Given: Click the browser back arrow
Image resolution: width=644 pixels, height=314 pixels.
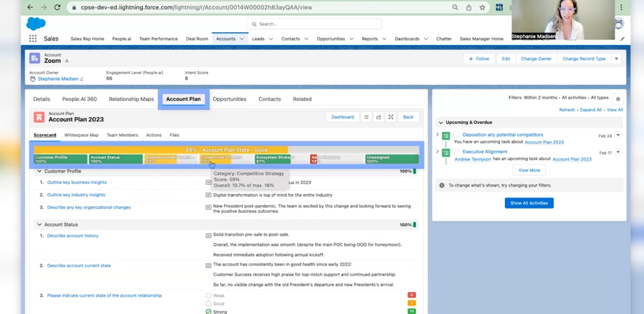Looking at the screenshot, I should (30, 7).
